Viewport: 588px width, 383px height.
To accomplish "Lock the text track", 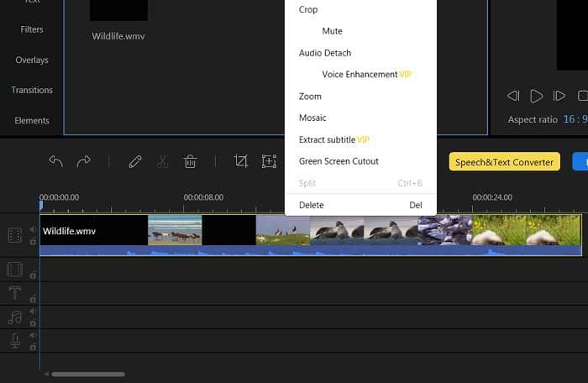I will pos(33,299).
